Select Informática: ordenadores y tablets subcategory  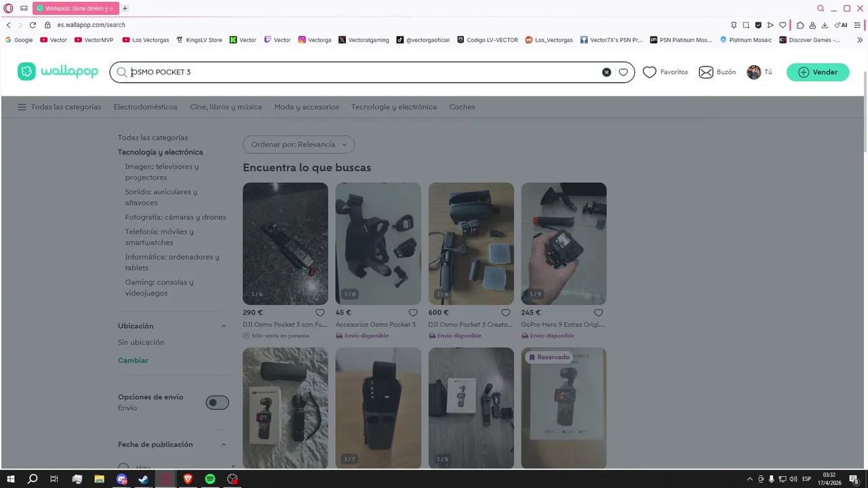172,262
